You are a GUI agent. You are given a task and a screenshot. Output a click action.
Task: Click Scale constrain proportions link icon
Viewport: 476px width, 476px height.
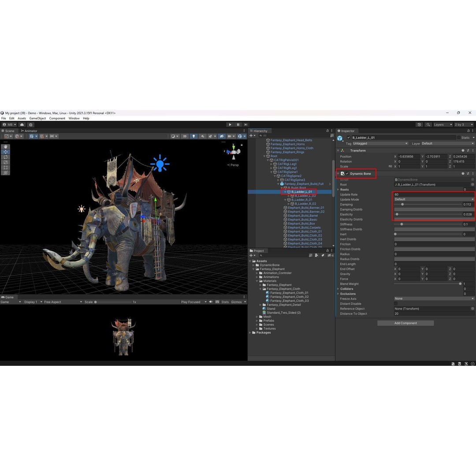click(390, 166)
